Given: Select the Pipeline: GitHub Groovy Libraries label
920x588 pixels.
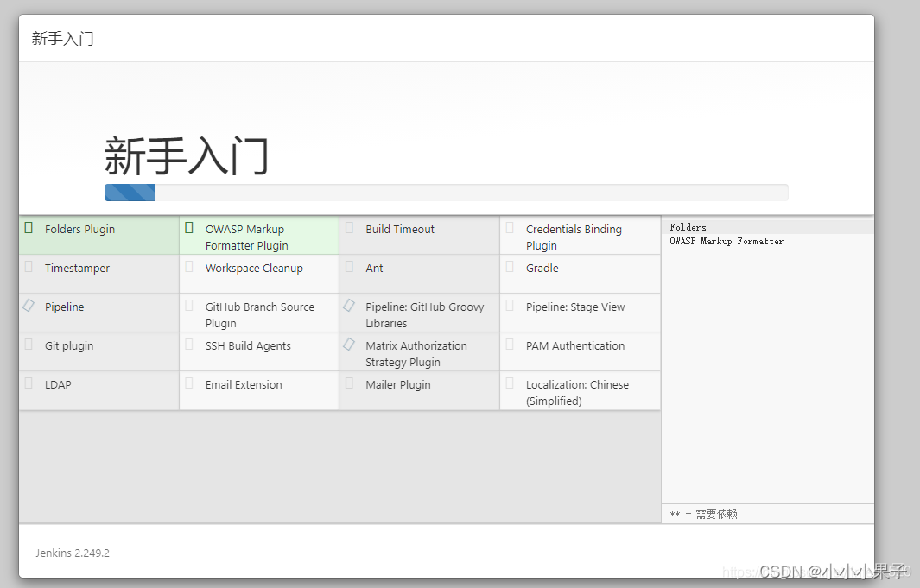Looking at the screenshot, I should 425,315.
